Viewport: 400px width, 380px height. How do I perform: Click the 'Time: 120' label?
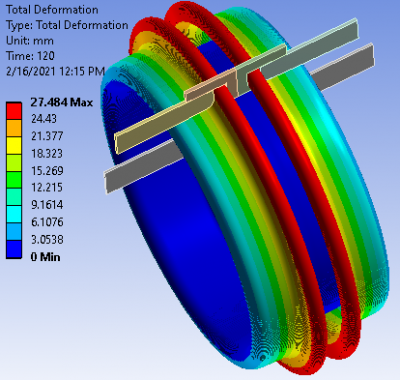(x=30, y=56)
